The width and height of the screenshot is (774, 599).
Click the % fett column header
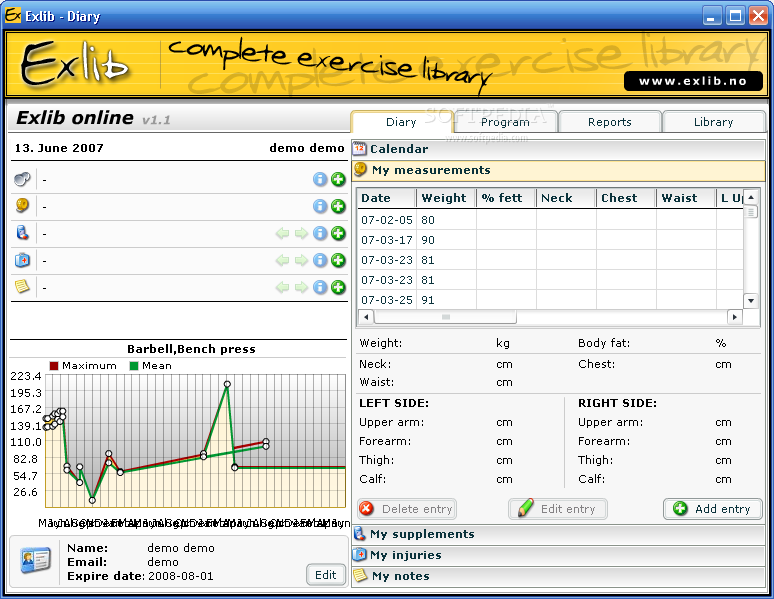pyautogui.click(x=506, y=198)
